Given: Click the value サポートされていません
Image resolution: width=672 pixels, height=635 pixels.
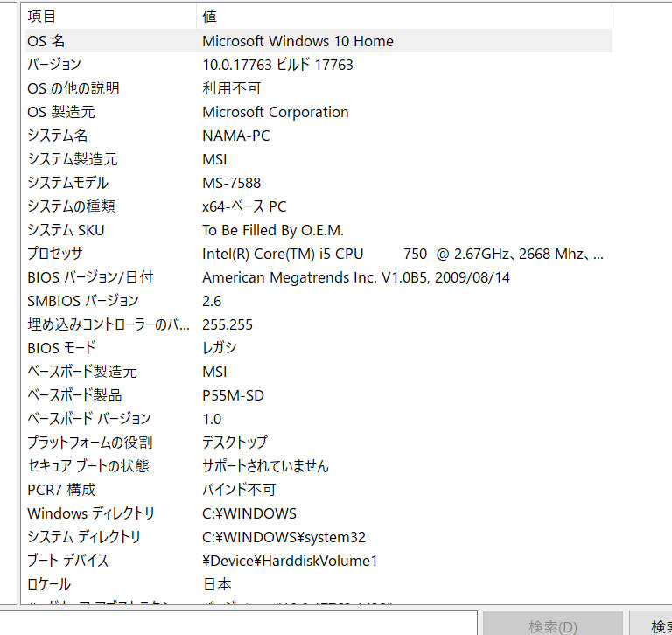Looking at the screenshot, I should pyautogui.click(x=265, y=465).
